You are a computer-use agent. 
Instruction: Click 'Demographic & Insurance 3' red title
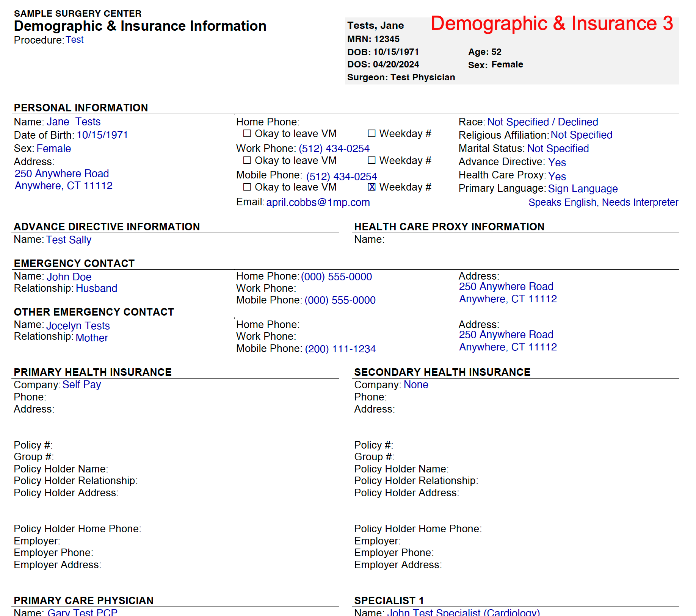(552, 23)
